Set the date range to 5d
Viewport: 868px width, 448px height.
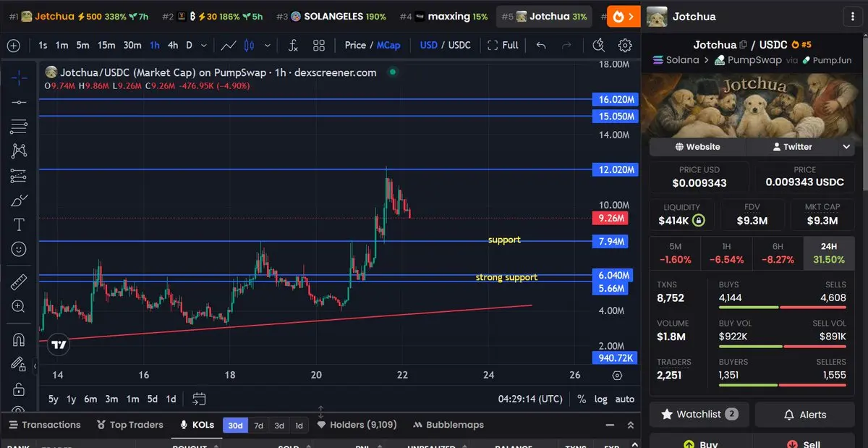(153, 399)
